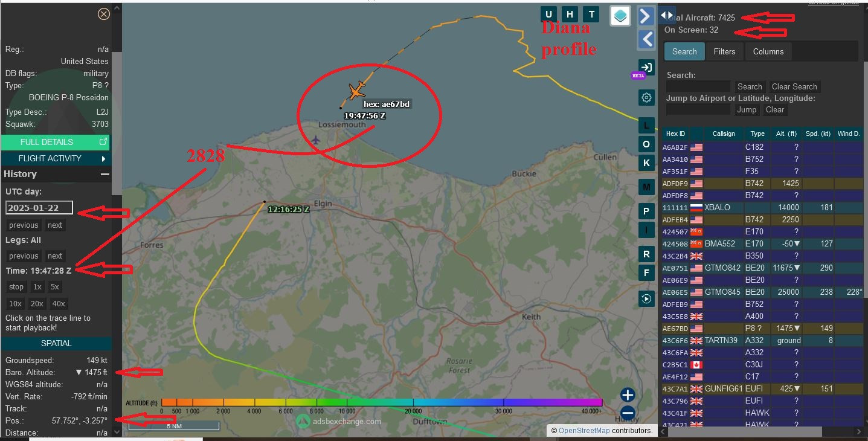
Task: Toggle the K map option button
Action: click(646, 163)
